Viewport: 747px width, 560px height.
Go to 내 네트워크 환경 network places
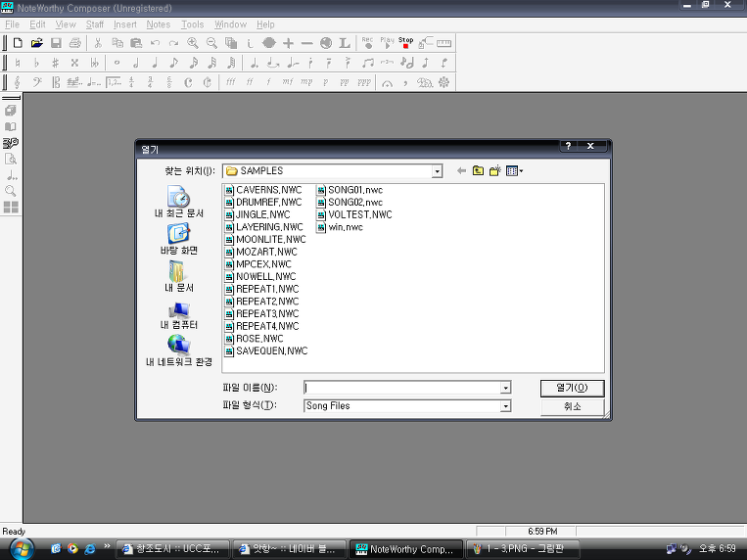(178, 350)
